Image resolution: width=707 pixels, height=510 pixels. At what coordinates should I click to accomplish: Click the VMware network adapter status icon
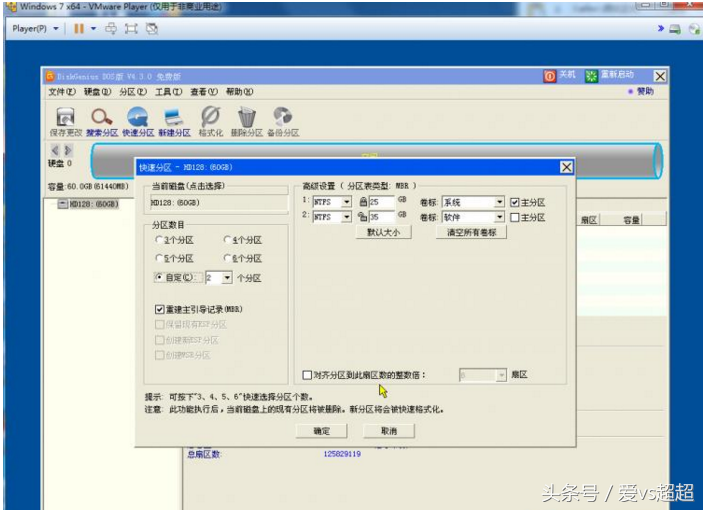[694, 29]
